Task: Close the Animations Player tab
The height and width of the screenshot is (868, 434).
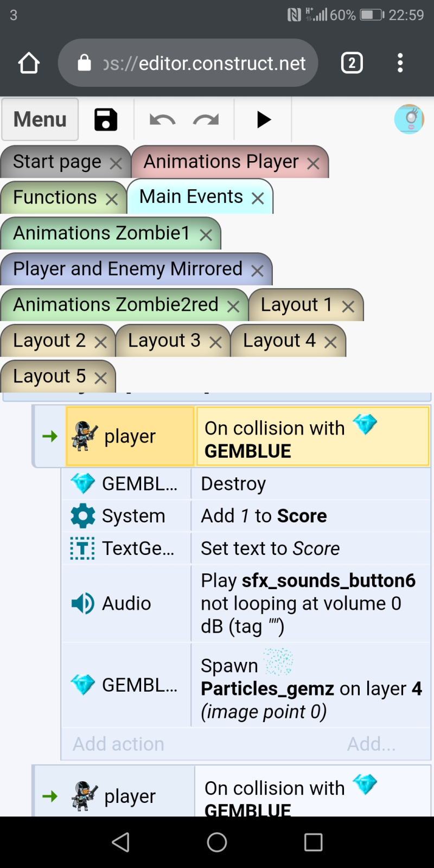Action: pyautogui.click(x=313, y=164)
